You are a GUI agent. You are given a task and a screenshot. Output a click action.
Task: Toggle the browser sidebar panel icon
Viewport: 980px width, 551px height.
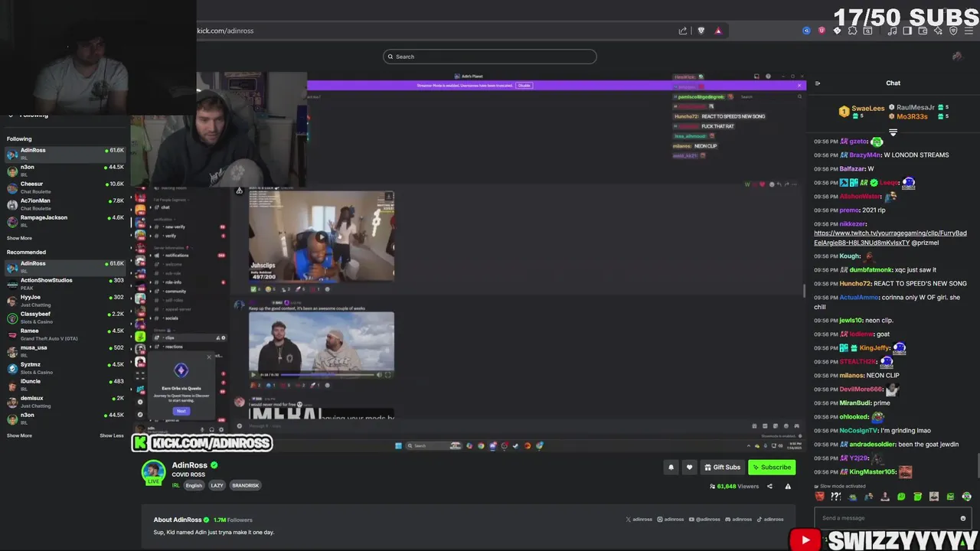coord(907,31)
